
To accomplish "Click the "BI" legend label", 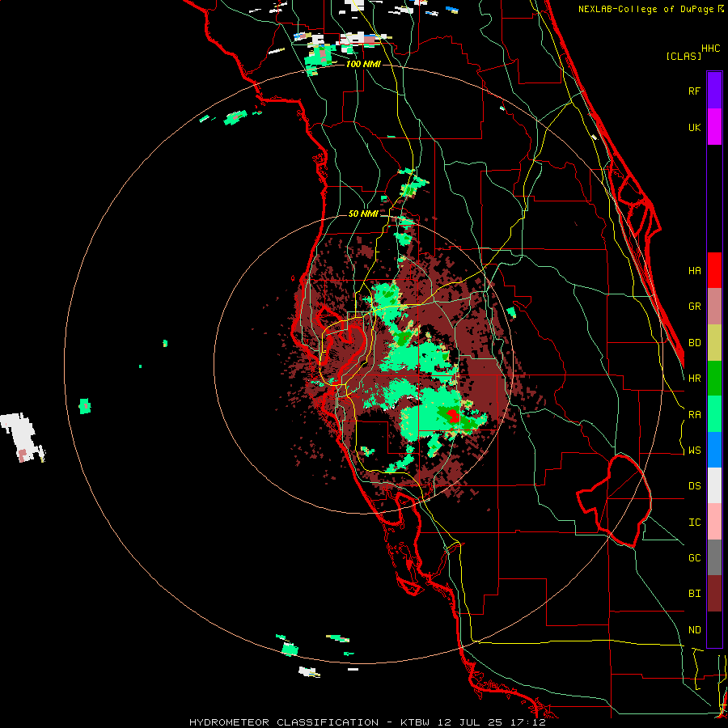I will pyautogui.click(x=694, y=594).
